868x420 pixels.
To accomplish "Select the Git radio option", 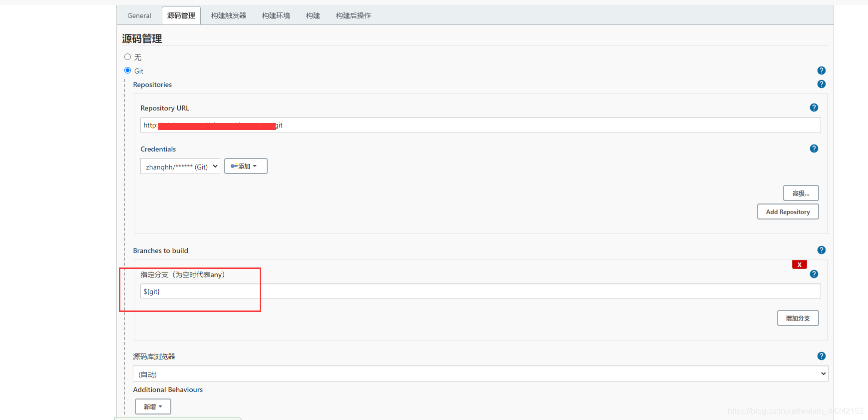I will [x=127, y=70].
